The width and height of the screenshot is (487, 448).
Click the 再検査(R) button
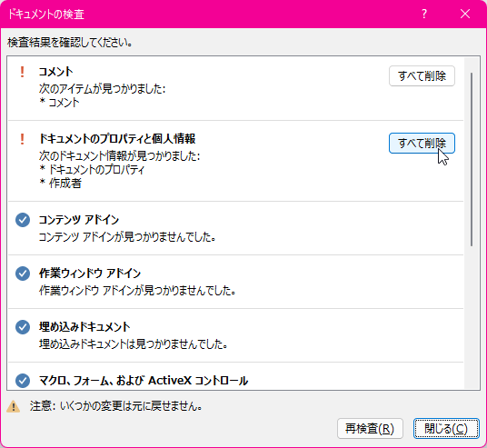point(370,429)
